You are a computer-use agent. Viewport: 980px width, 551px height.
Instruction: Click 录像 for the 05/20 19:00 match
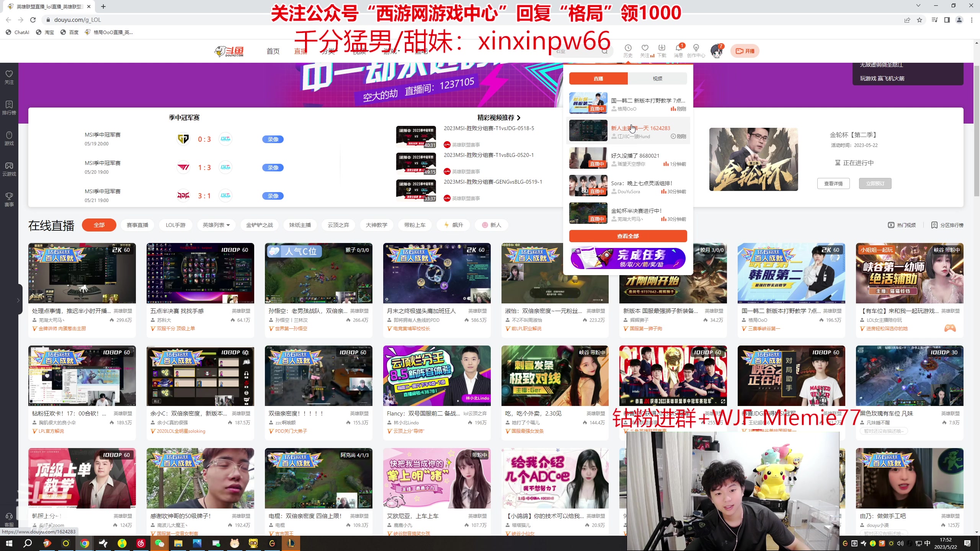[273, 168]
